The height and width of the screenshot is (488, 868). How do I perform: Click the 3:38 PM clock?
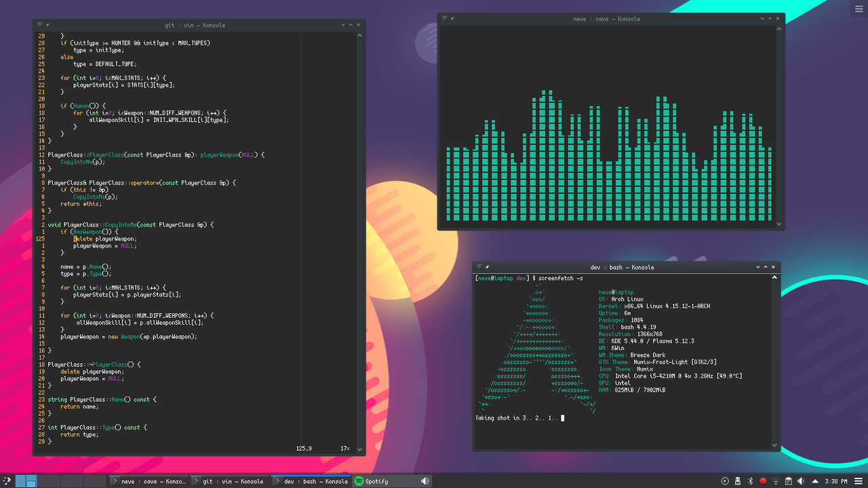[836, 481]
